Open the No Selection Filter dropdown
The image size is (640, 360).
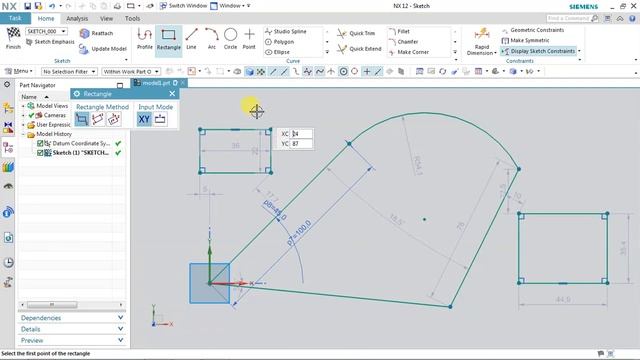[69, 71]
